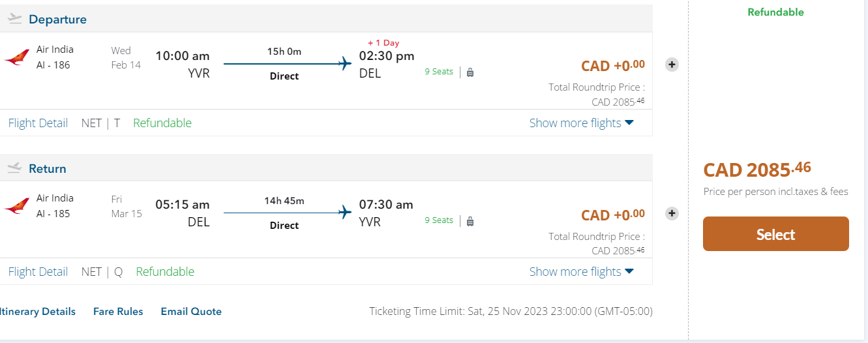The image size is (868, 343).
Task: Click the Email Quote link
Action: tap(191, 311)
